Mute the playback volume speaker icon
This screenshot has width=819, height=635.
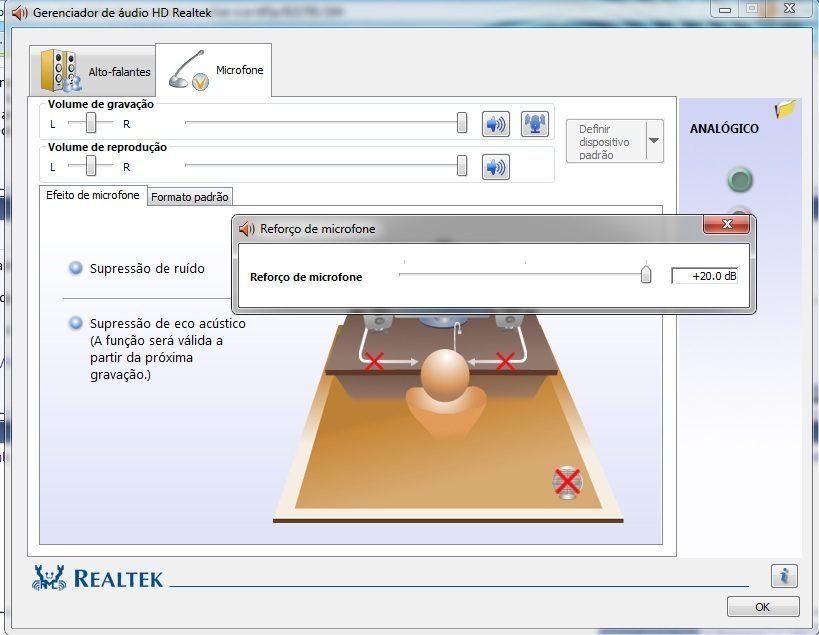pyautogui.click(x=496, y=166)
